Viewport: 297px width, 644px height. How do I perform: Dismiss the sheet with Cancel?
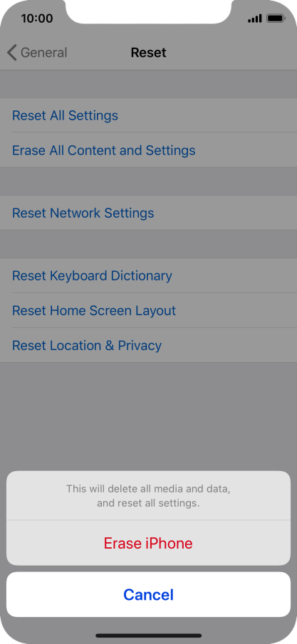pos(148,594)
